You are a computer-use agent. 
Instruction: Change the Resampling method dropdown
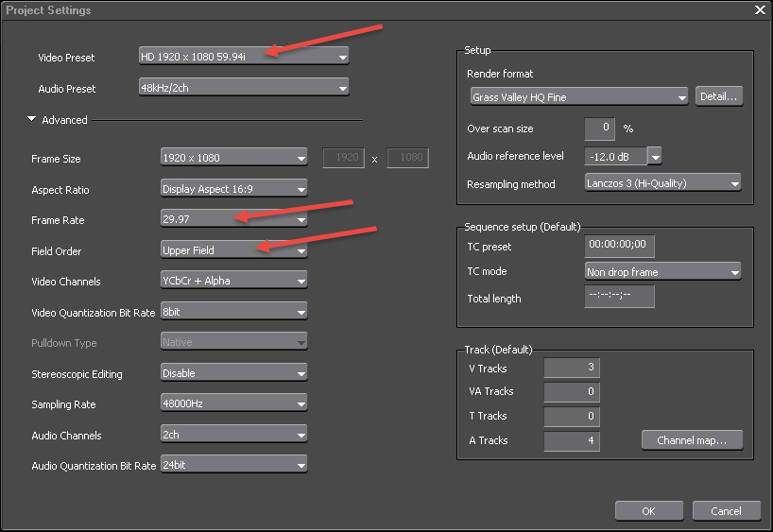[x=662, y=183]
